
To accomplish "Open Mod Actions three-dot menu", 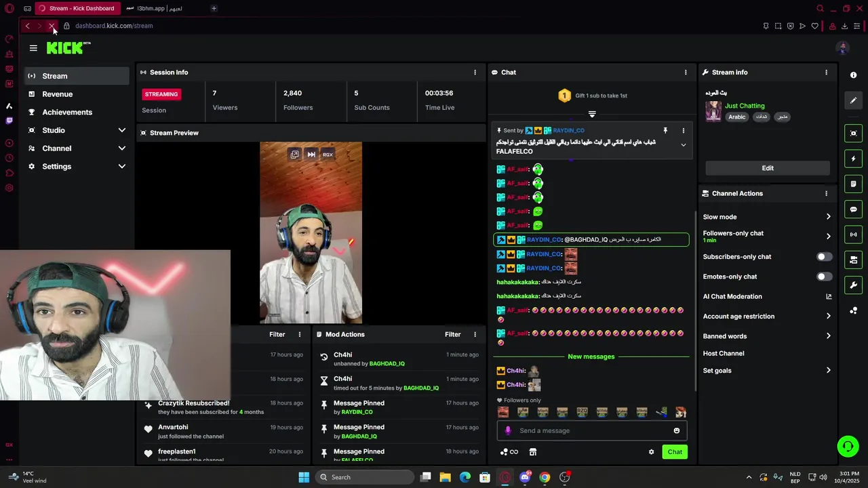I will tap(475, 334).
